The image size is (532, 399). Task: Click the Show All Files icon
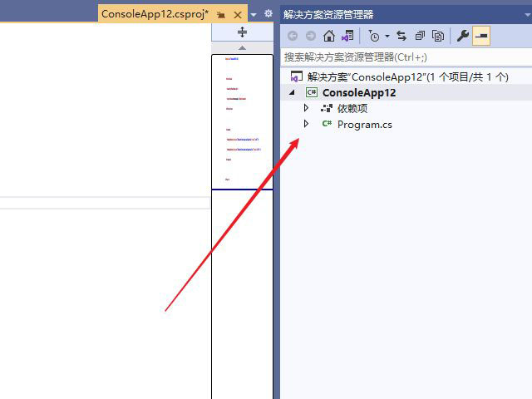437,36
